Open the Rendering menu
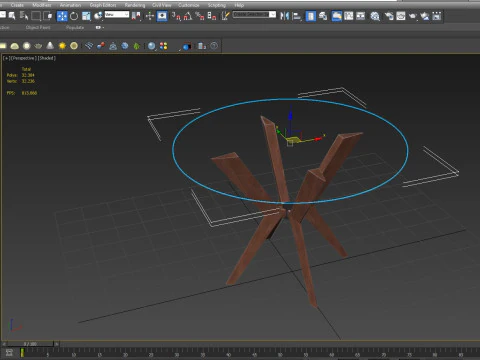Image resolution: width=480 pixels, height=360 pixels. point(135,5)
